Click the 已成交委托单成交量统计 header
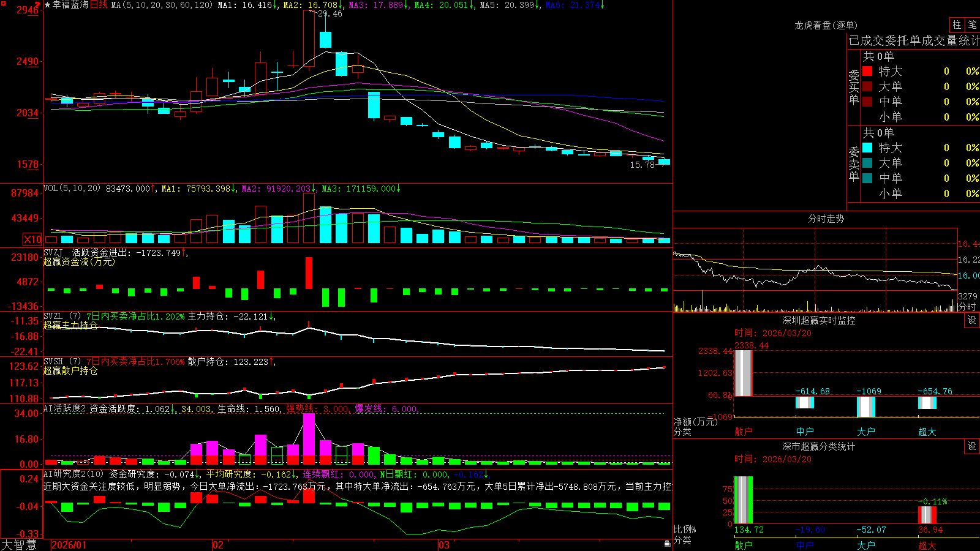Screen dimensions: 980x551 coord(914,40)
